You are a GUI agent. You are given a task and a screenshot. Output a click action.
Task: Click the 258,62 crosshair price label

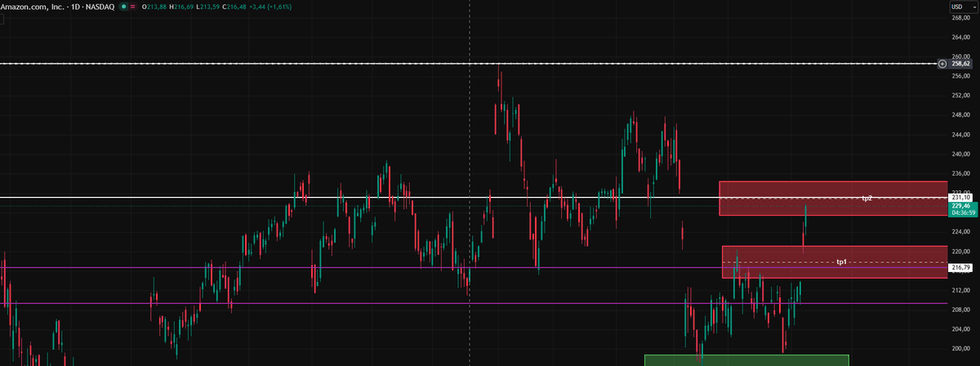point(960,64)
